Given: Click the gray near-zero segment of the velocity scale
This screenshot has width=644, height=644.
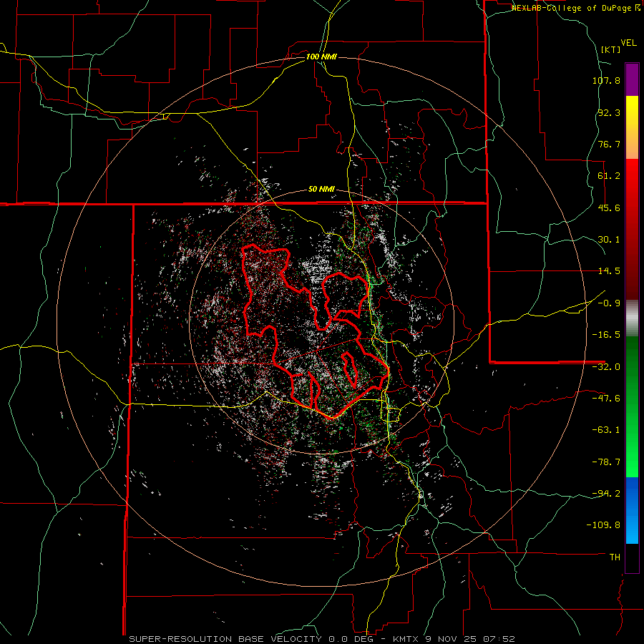Looking at the screenshot, I should tap(632, 318).
